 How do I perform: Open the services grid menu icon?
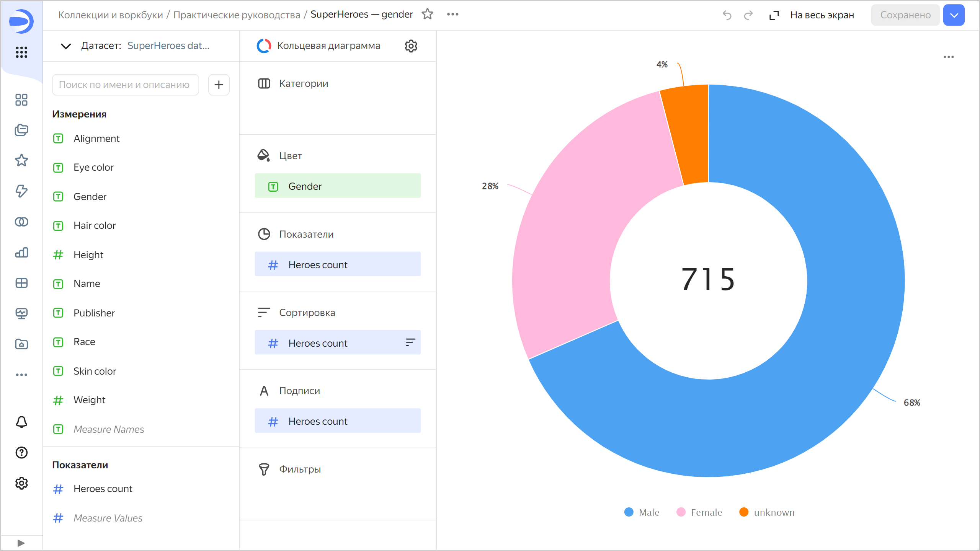pyautogui.click(x=21, y=52)
